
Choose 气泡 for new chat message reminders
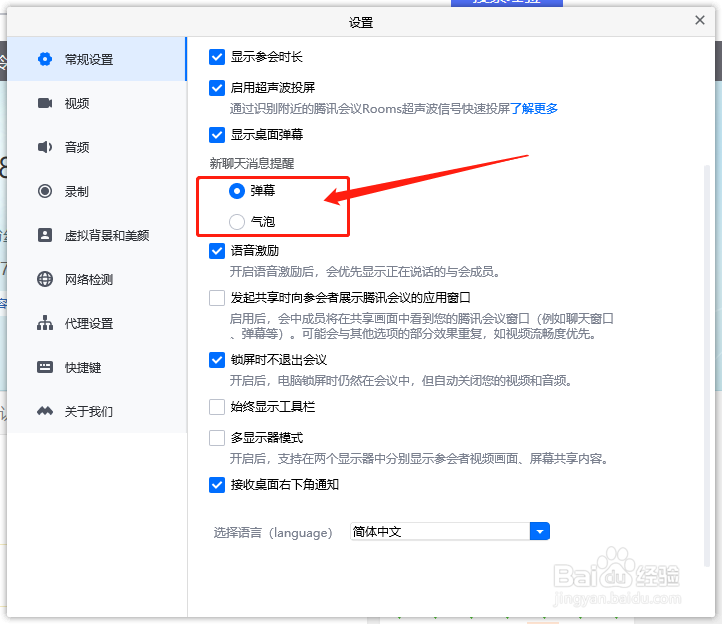tap(237, 222)
